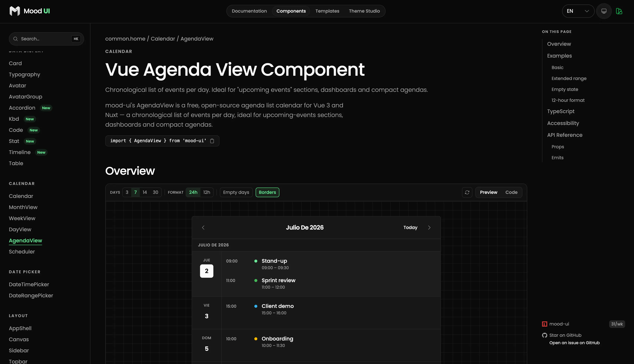Set days range to 7
The image size is (634, 364).
[135, 192]
